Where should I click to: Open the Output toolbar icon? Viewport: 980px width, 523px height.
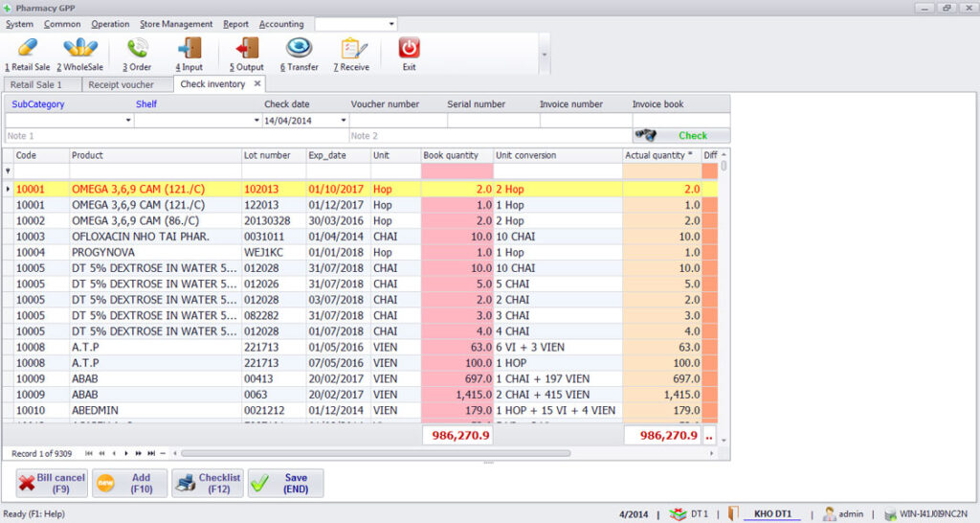point(247,49)
